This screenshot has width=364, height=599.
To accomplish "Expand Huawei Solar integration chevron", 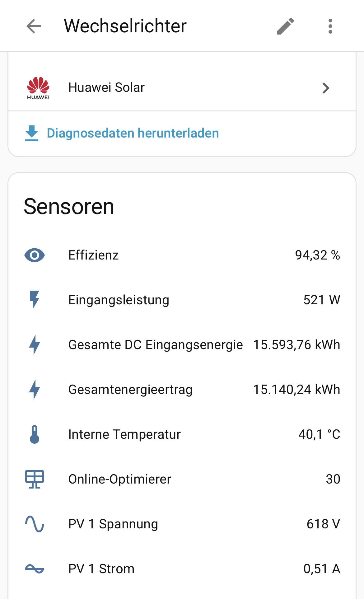I will pos(326,88).
